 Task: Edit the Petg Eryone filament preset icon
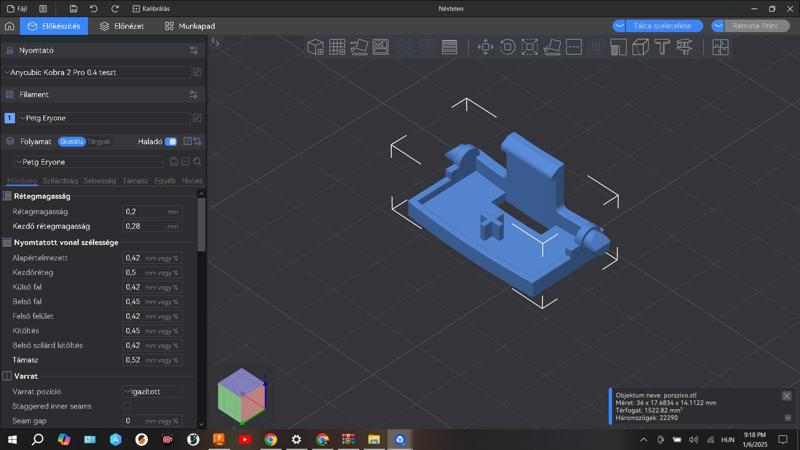(197, 118)
